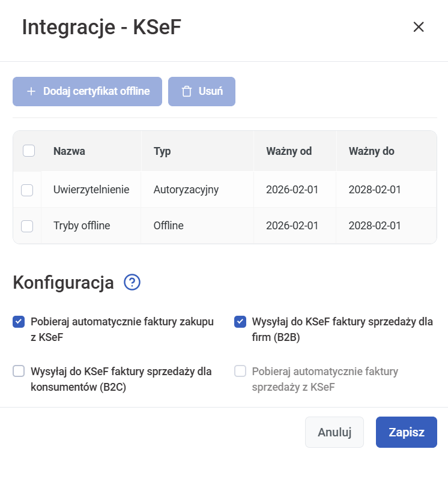Click the Usuń button with trash icon

tap(202, 91)
